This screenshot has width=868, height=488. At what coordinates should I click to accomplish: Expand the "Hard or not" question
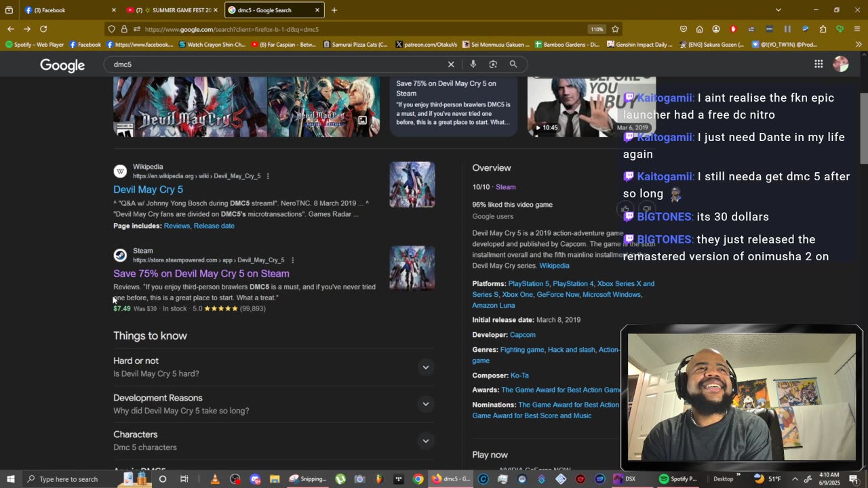pos(425,367)
